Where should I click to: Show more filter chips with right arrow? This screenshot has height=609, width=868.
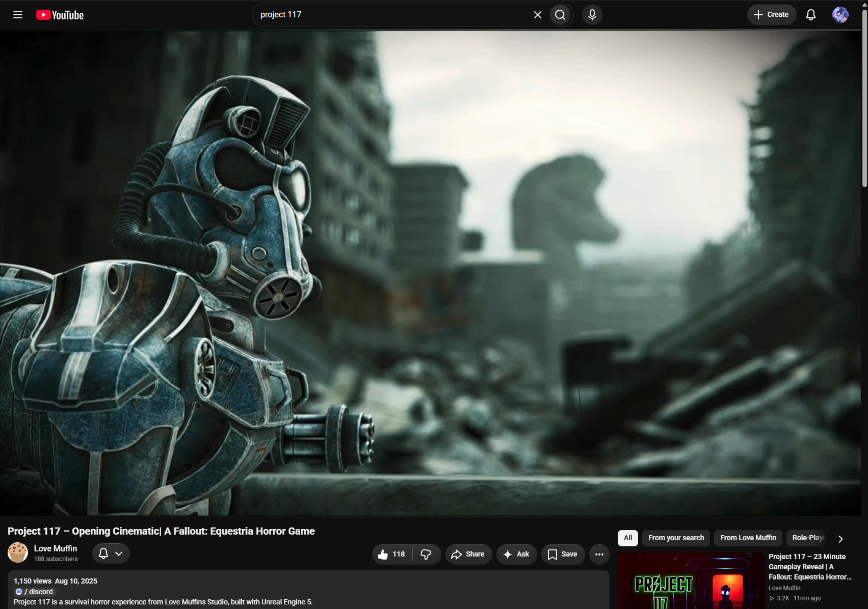(840, 539)
